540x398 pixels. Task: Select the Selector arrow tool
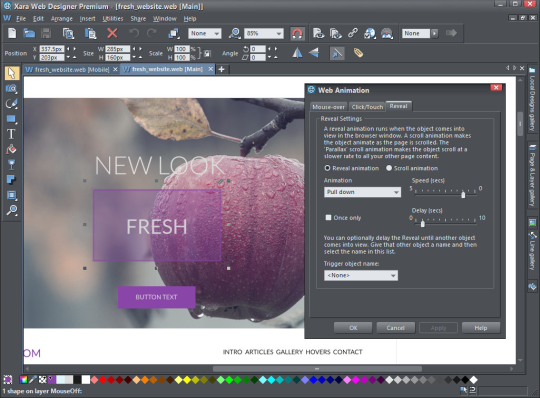point(12,73)
